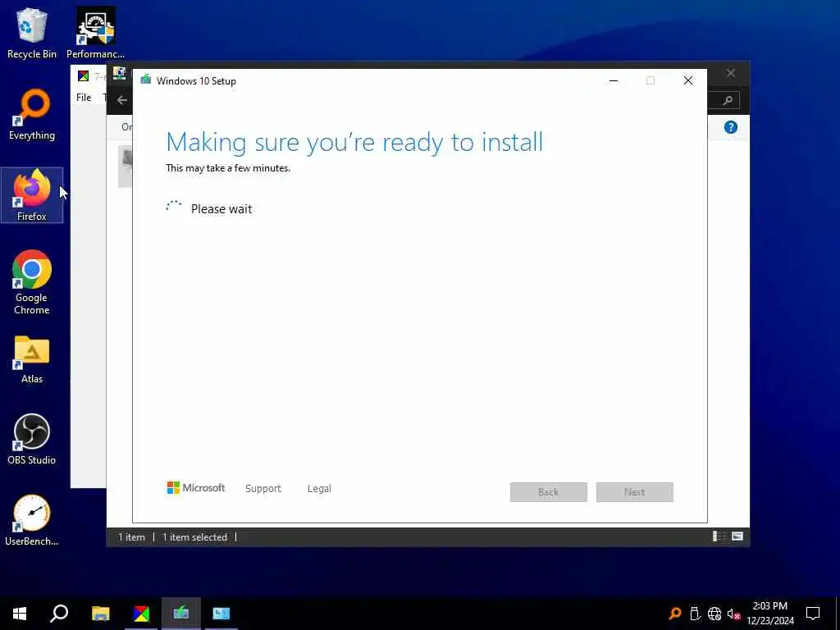
Task: Go back with the Explorer back arrow
Action: click(122, 99)
